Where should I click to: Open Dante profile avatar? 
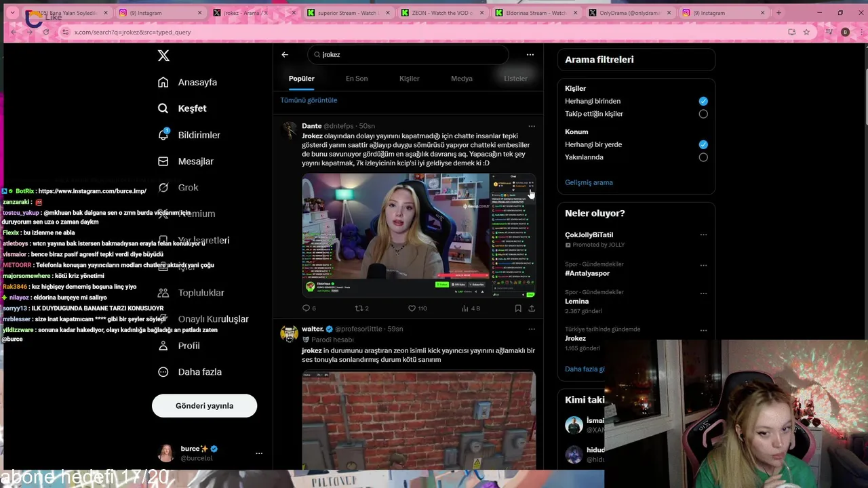pyautogui.click(x=290, y=131)
